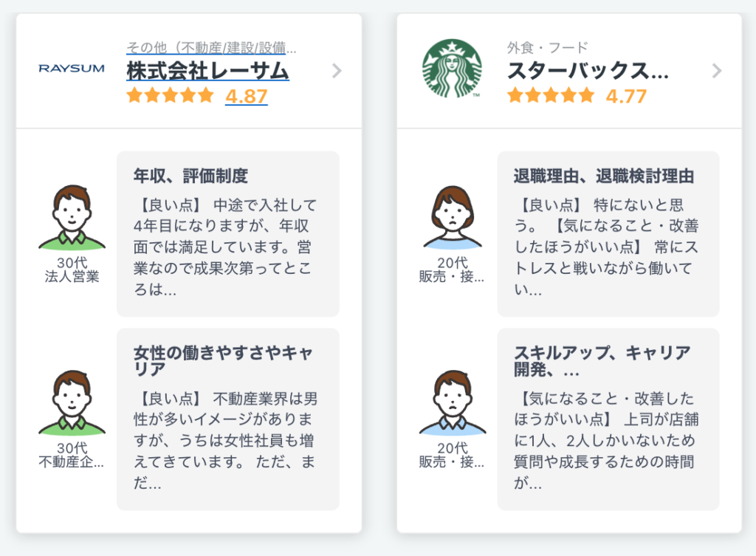Open the スキルアップ、キャリア開発 review card
The image size is (756, 556).
pyautogui.click(x=608, y=419)
